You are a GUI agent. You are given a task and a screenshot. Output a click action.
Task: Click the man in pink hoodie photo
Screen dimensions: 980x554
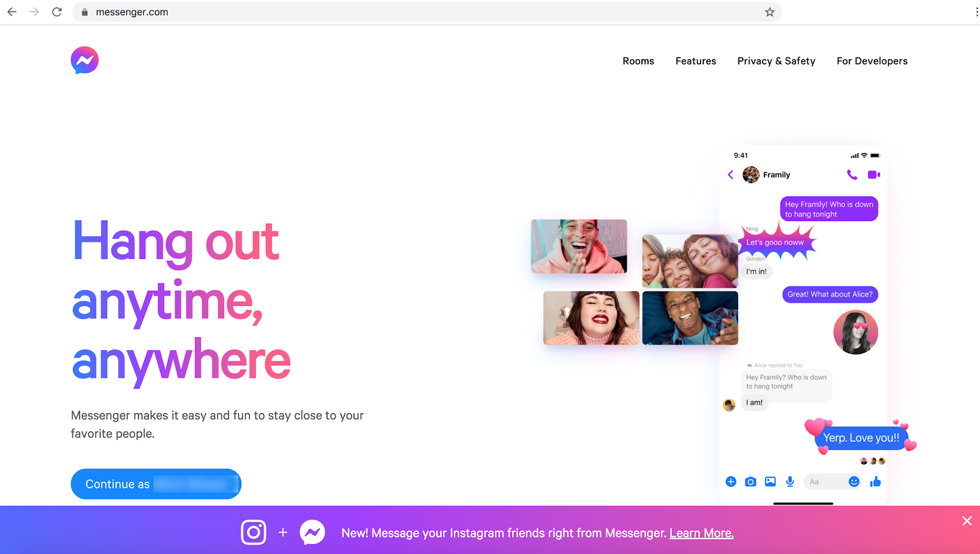(579, 246)
